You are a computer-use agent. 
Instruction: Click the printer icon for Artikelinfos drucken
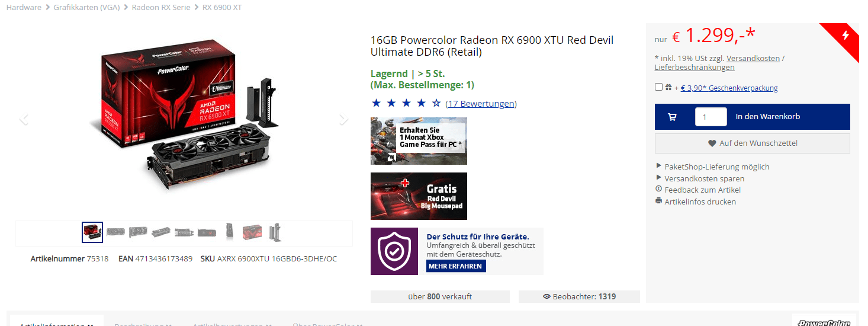[658, 201]
